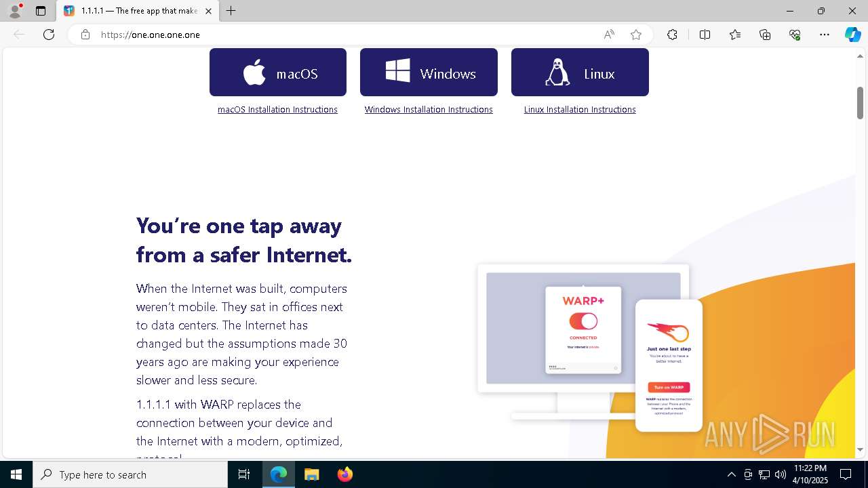This screenshot has width=868, height=488.
Task: Open Linux Installation Instructions link
Action: tap(580, 109)
